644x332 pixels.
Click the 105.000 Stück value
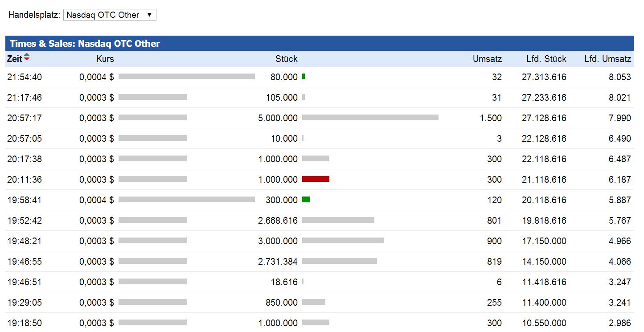(282, 98)
